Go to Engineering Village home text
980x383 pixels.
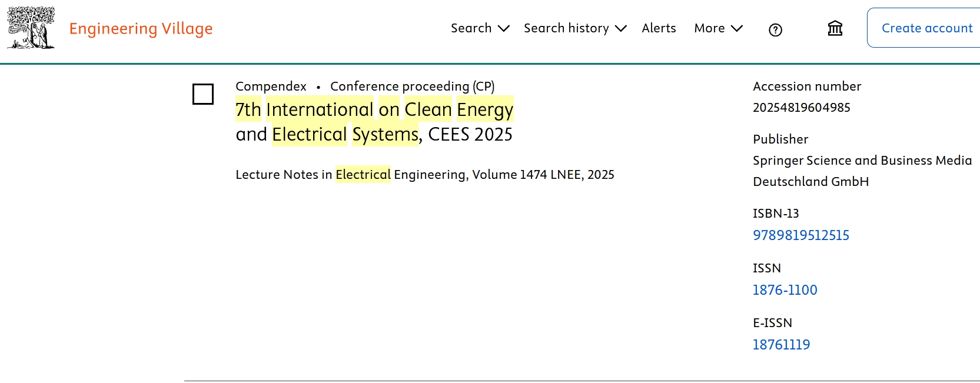pos(141,28)
